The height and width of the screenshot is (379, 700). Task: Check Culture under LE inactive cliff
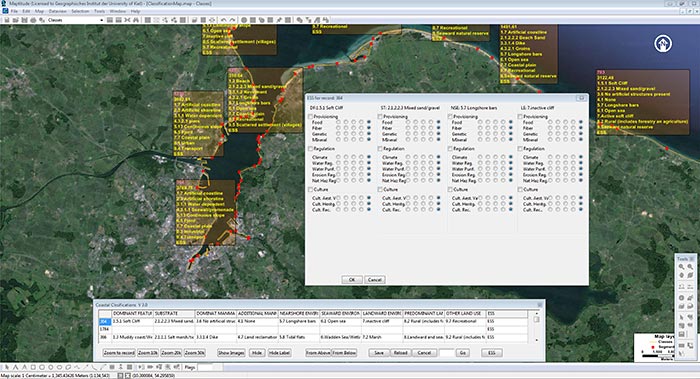[x=520, y=189]
